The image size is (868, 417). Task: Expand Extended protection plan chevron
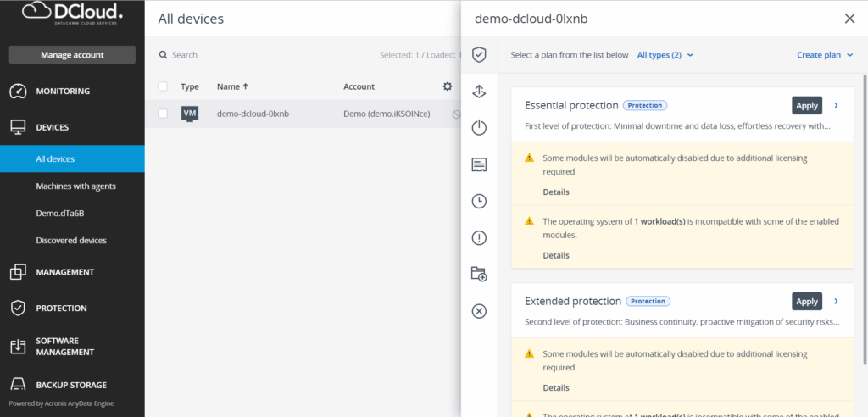837,301
